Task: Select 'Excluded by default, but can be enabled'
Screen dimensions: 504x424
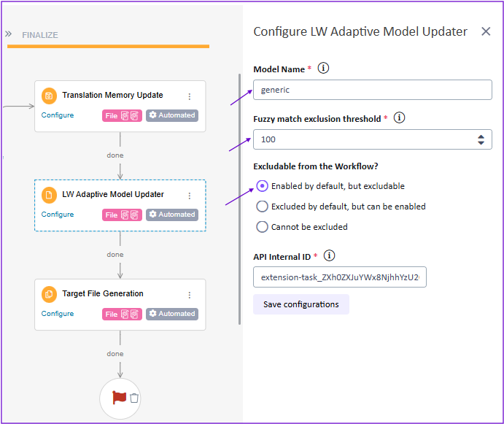Action: pos(263,207)
